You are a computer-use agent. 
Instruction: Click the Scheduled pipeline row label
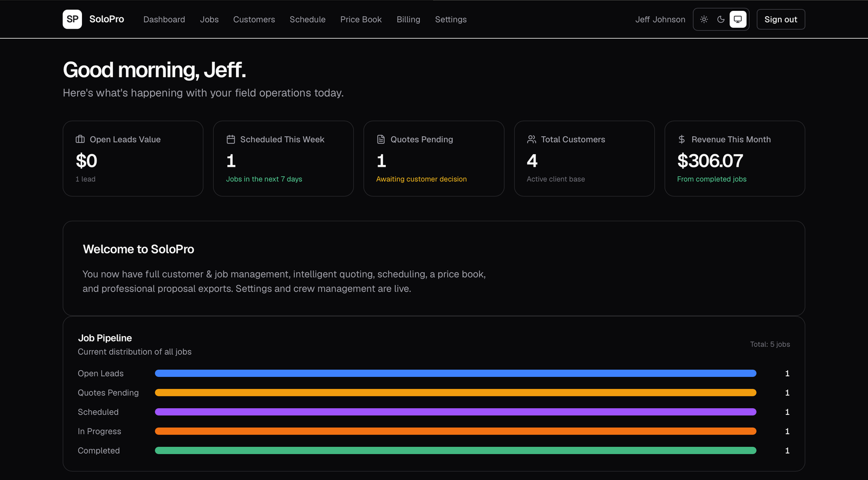point(98,412)
